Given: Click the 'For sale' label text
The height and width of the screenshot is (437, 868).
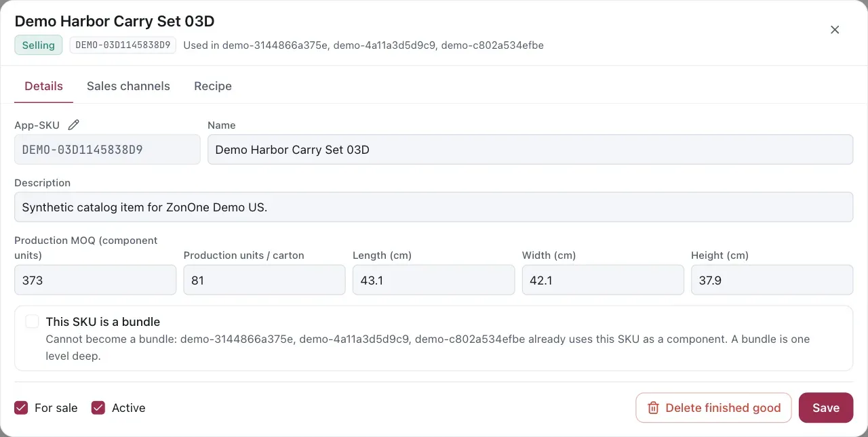Looking at the screenshot, I should point(56,408).
